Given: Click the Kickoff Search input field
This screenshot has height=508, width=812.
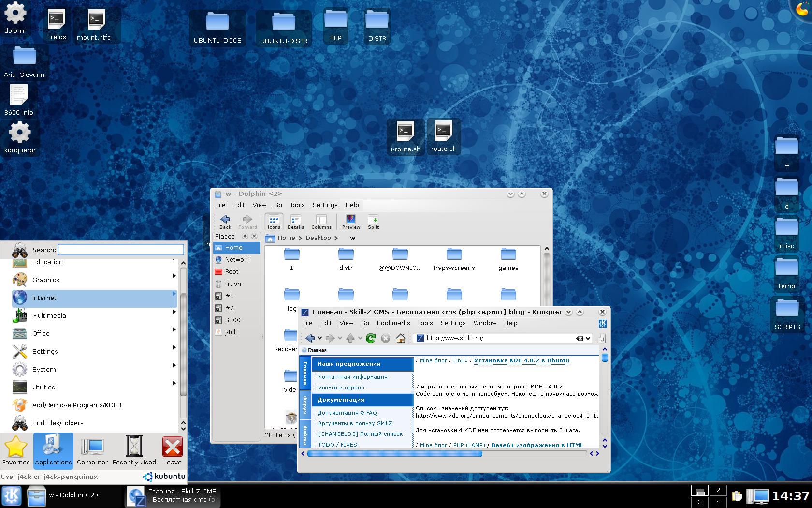Looking at the screenshot, I should (x=121, y=250).
